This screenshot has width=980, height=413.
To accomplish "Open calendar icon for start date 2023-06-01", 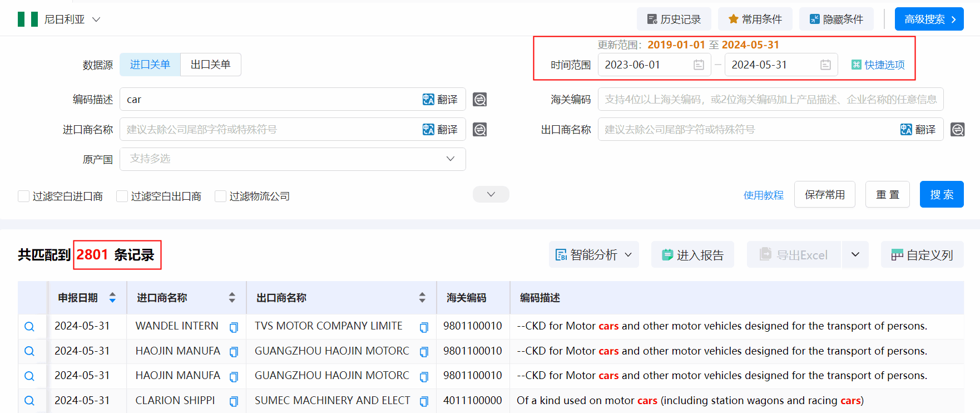I will (x=699, y=65).
